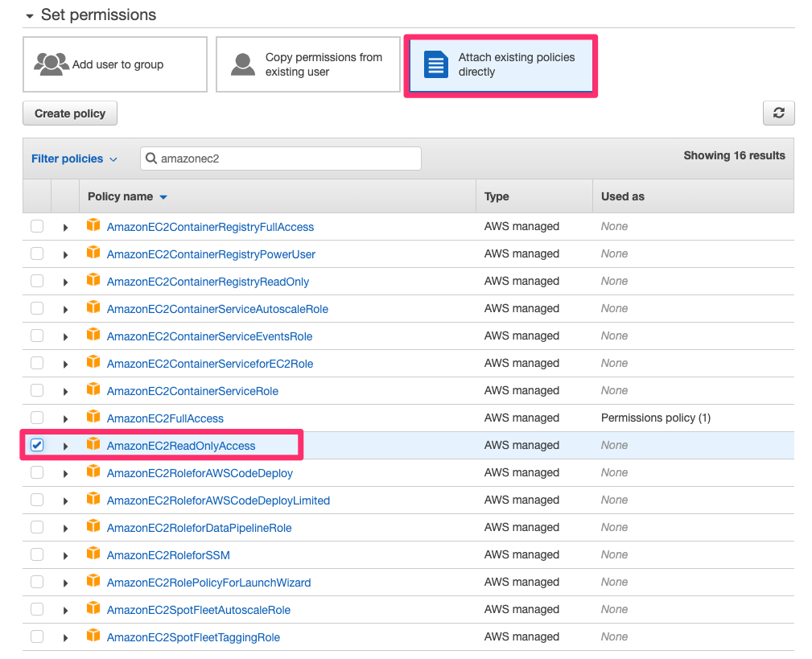Click the people icon on Add user to group
812x659 pixels.
point(50,64)
